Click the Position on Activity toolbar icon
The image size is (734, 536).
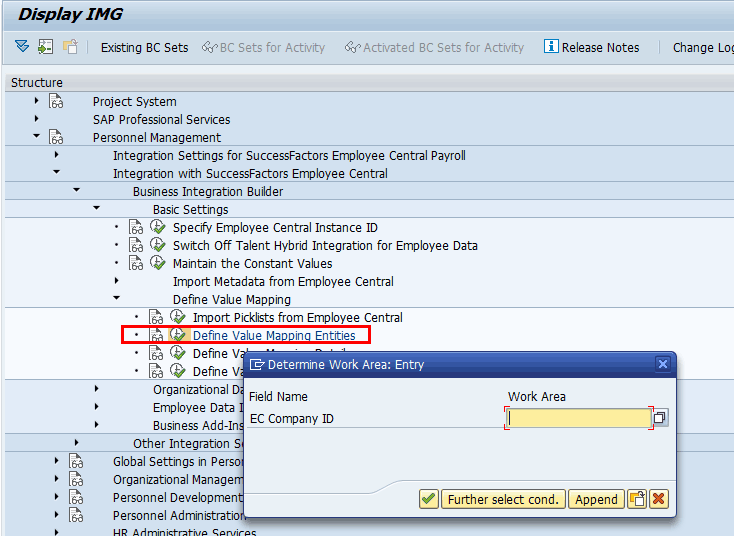click(x=46, y=47)
